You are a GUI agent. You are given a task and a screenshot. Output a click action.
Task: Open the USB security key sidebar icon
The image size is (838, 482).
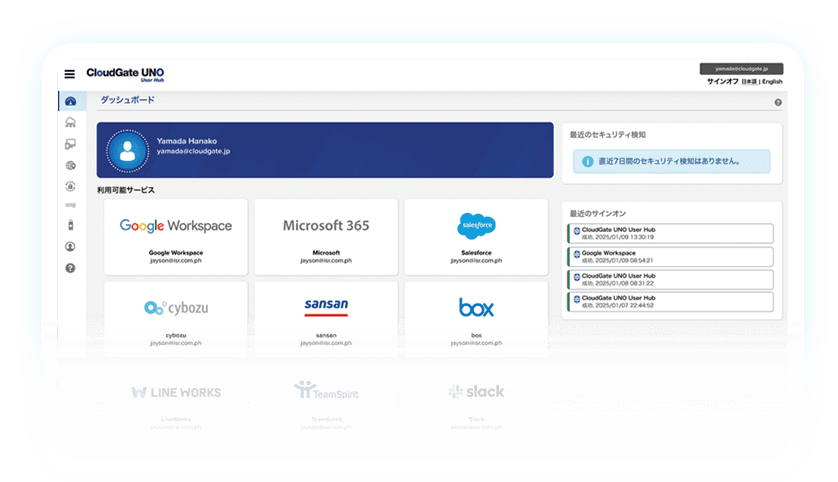(70, 225)
